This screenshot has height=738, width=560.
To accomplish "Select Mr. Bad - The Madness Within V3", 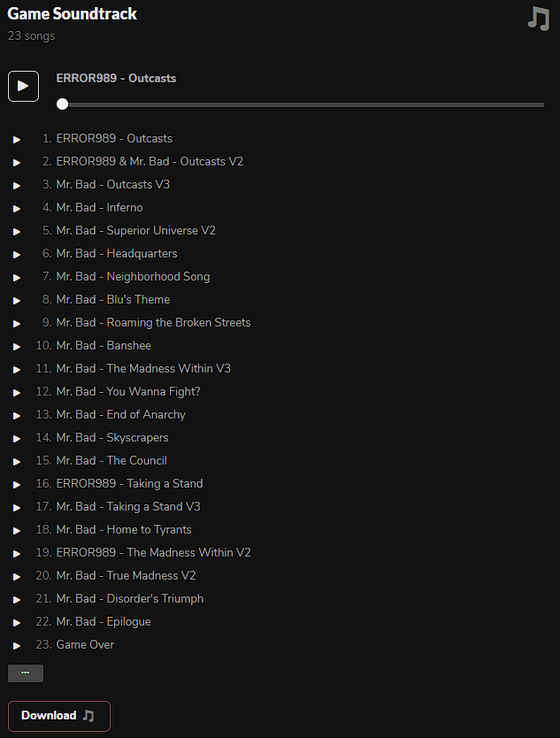I will click(x=143, y=368).
